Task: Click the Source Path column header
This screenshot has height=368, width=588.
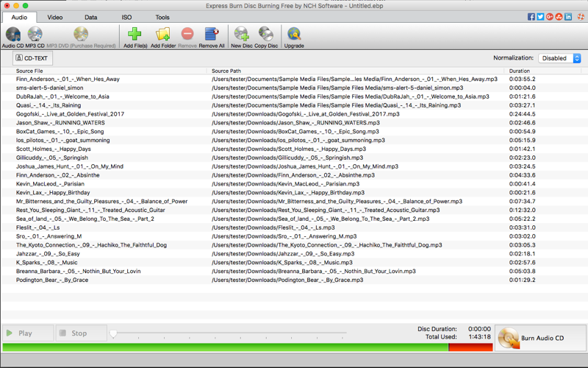Action: [226, 71]
